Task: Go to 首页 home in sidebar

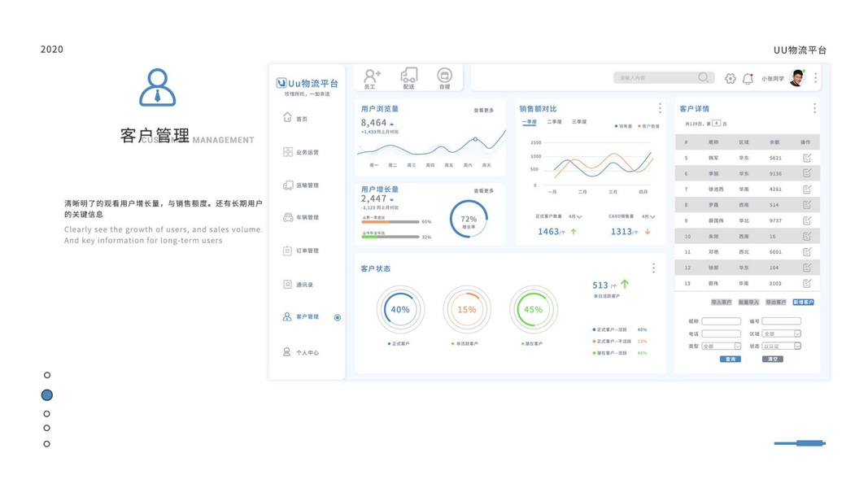Action: click(x=296, y=118)
